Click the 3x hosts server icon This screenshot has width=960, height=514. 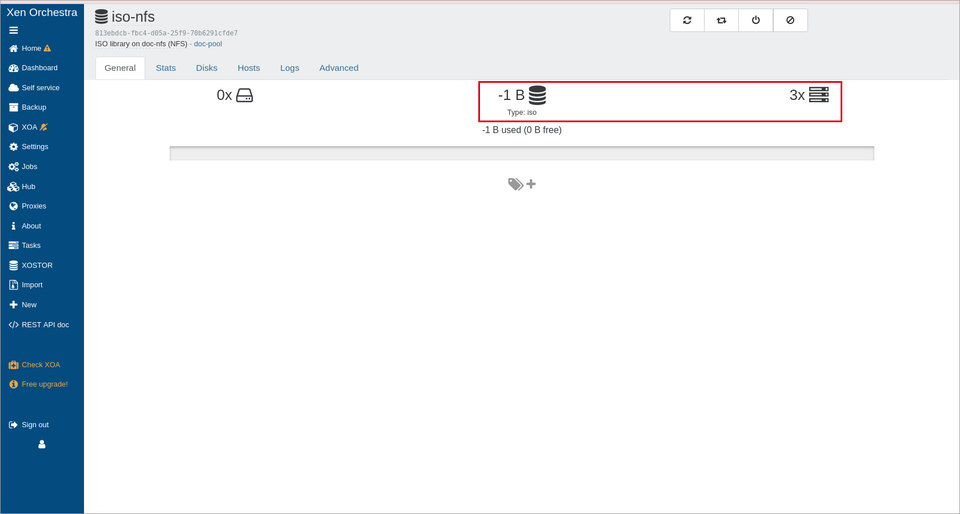click(x=819, y=95)
